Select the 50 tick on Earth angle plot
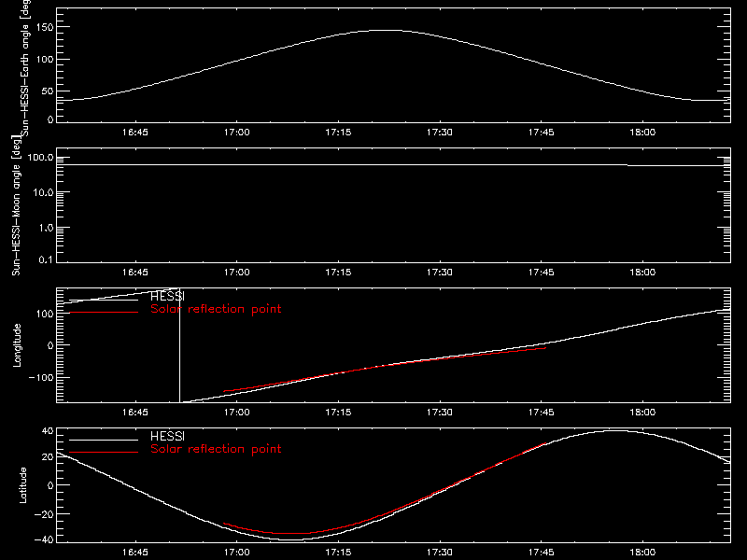 48,91
